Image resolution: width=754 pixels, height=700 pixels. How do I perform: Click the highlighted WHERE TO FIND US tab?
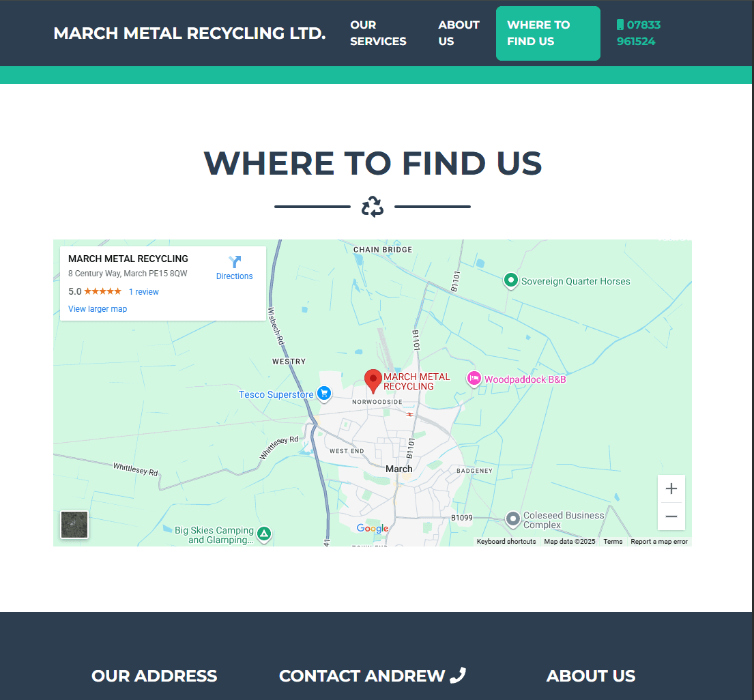point(548,33)
